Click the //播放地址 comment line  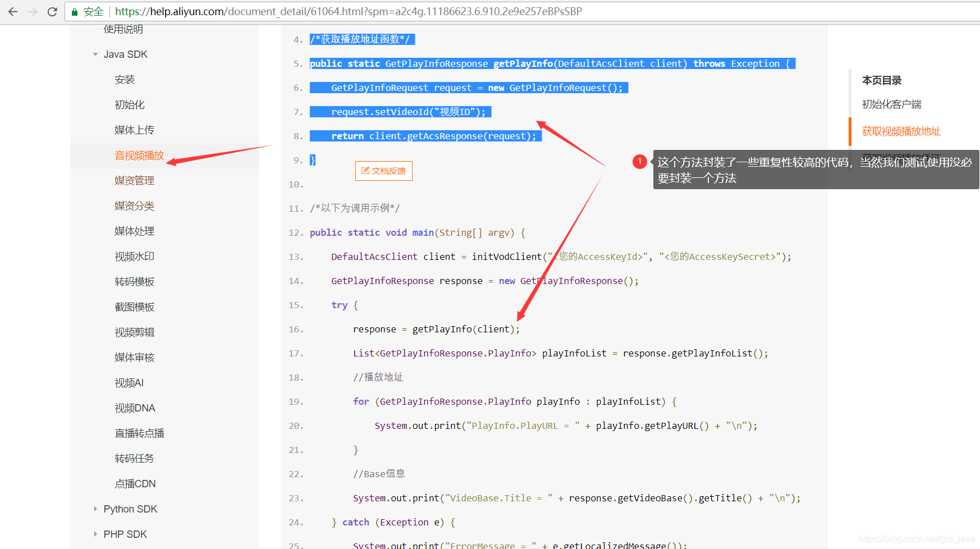[x=378, y=377]
